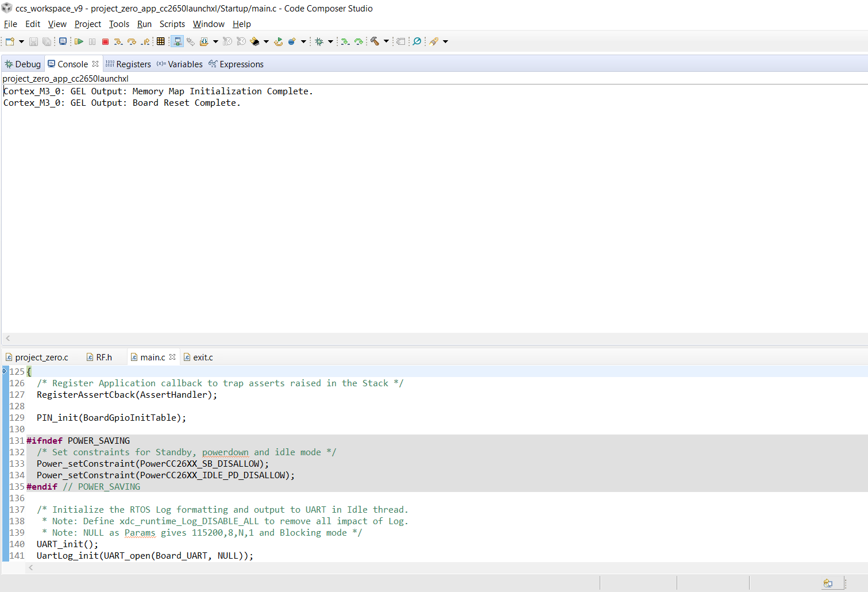Click the blue monitor console toolbar icon

63,41
